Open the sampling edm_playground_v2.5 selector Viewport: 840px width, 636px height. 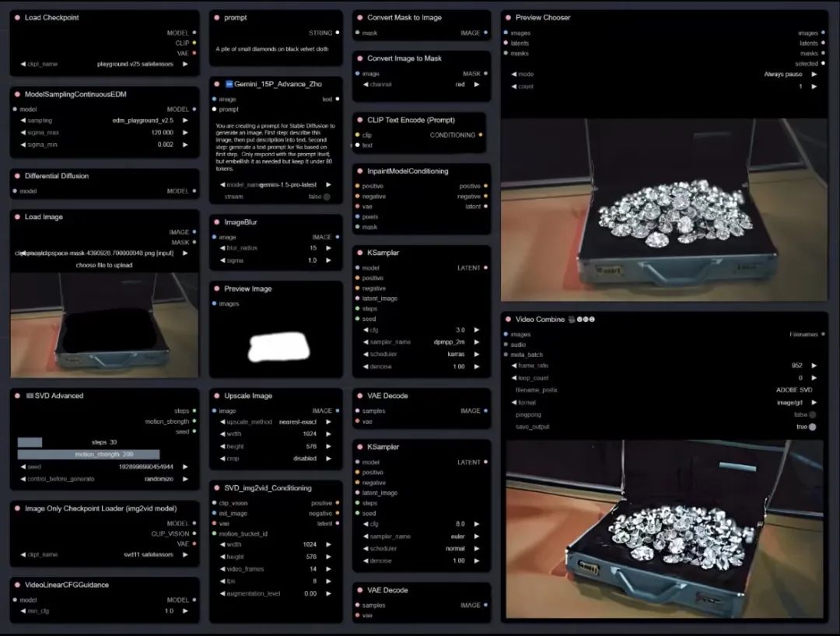pyautogui.click(x=104, y=121)
